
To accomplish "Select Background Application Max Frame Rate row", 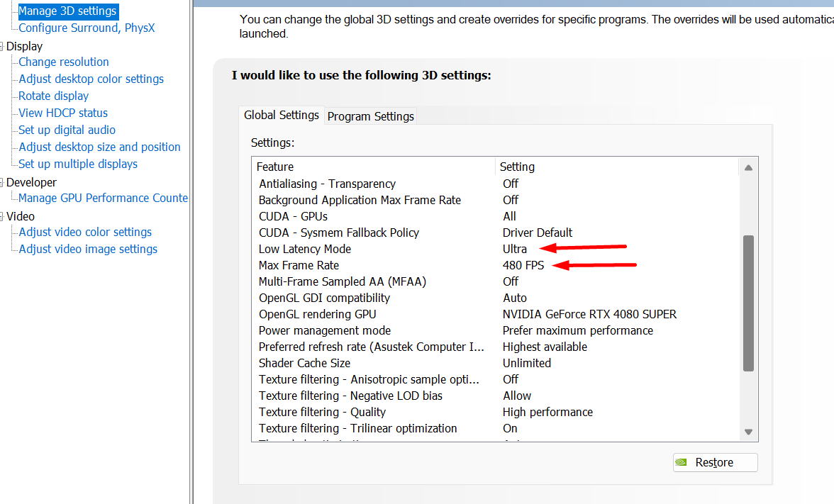I will click(x=495, y=201).
